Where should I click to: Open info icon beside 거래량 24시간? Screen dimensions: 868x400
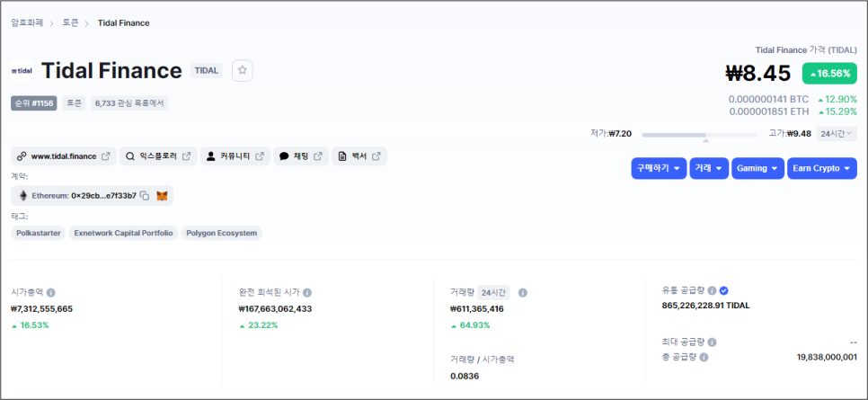[523, 292]
